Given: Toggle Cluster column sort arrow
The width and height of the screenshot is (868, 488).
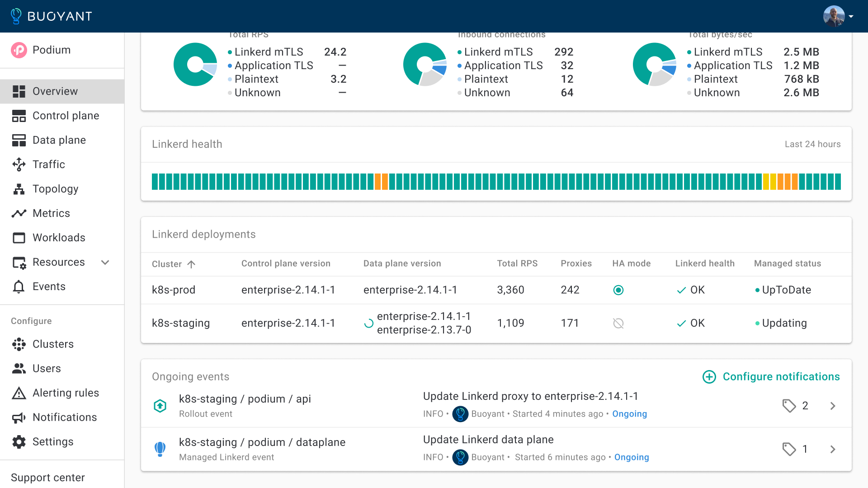Looking at the screenshot, I should click(x=191, y=264).
